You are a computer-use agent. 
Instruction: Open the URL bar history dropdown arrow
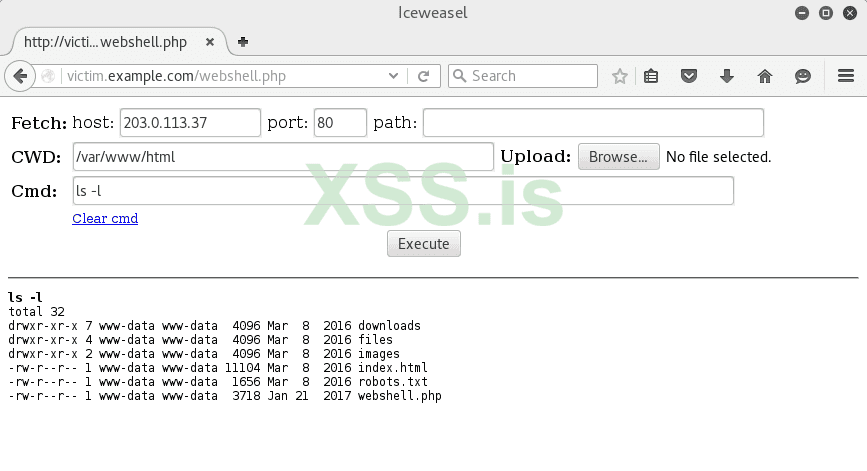point(393,76)
